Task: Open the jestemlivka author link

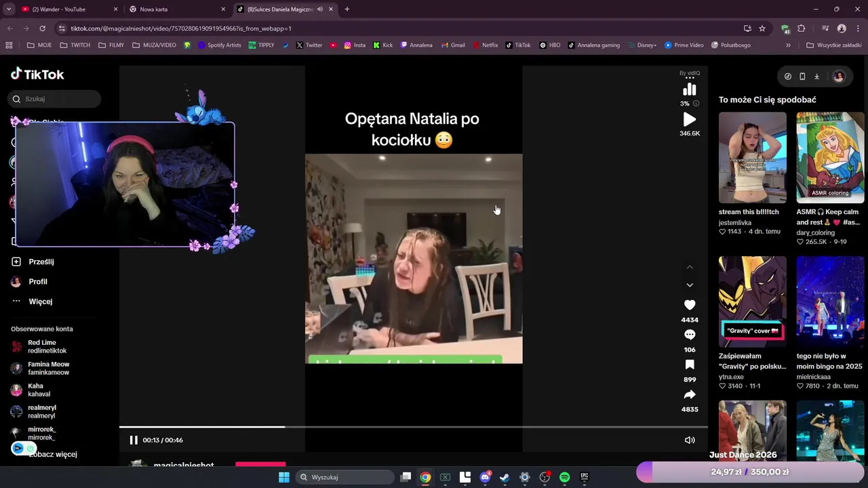Action: [735, 222]
